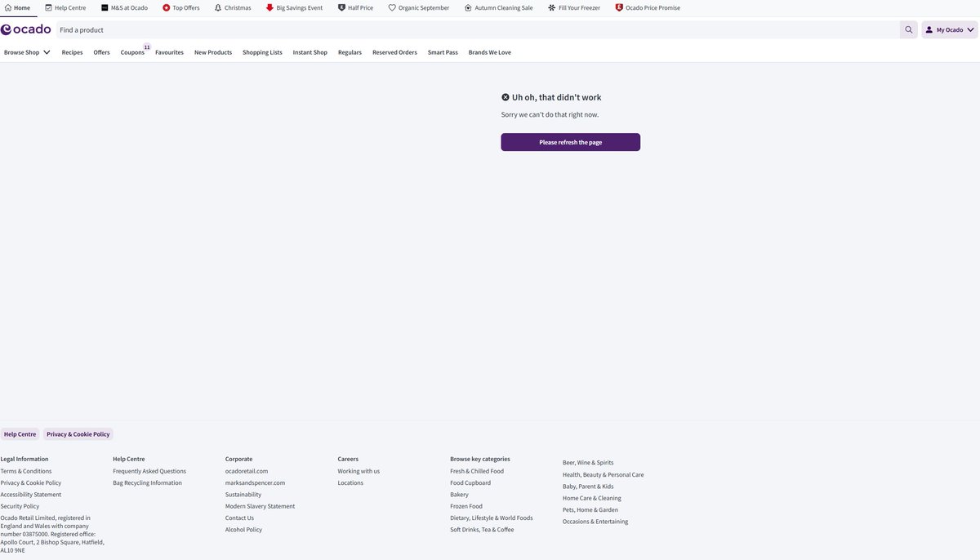This screenshot has width=980, height=560.
Task: Browse Pets, Home & Garden
Action: (590, 510)
